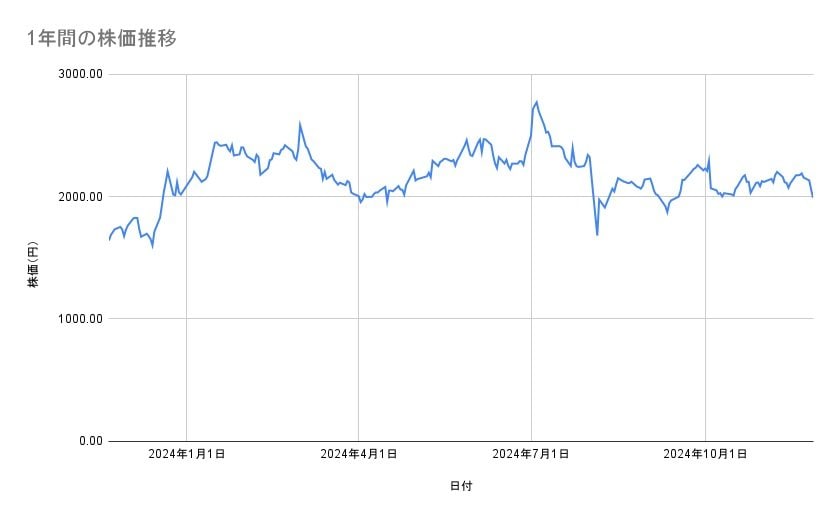Select the 2024年10月1日 x-axis label
The image size is (839, 519).
coord(706,454)
